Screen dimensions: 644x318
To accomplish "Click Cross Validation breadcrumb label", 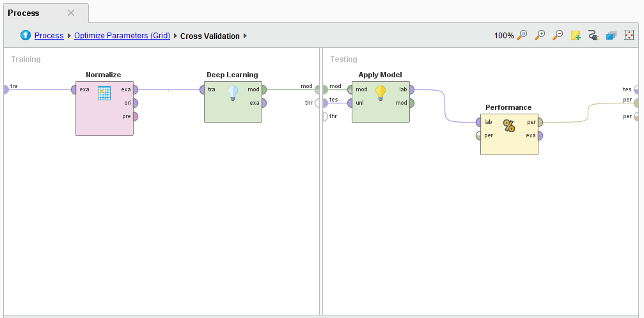I will pos(210,36).
